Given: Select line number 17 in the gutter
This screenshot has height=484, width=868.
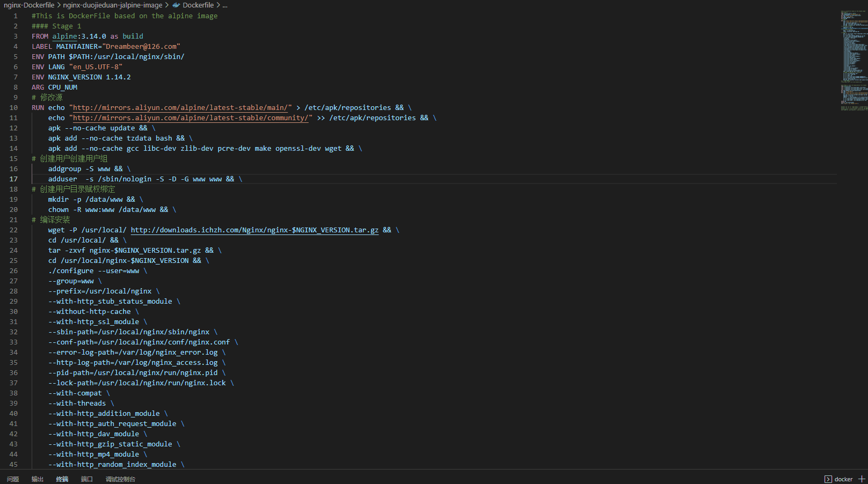Looking at the screenshot, I should pyautogui.click(x=13, y=179).
